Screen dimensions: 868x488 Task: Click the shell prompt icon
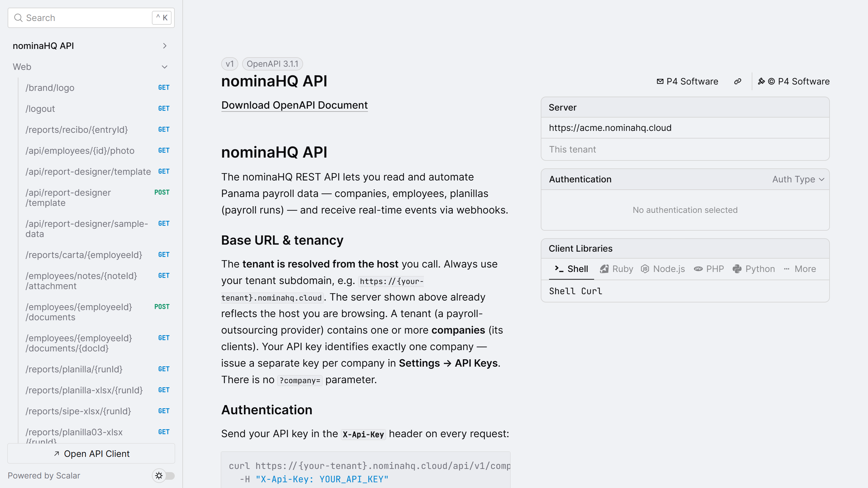(x=559, y=268)
